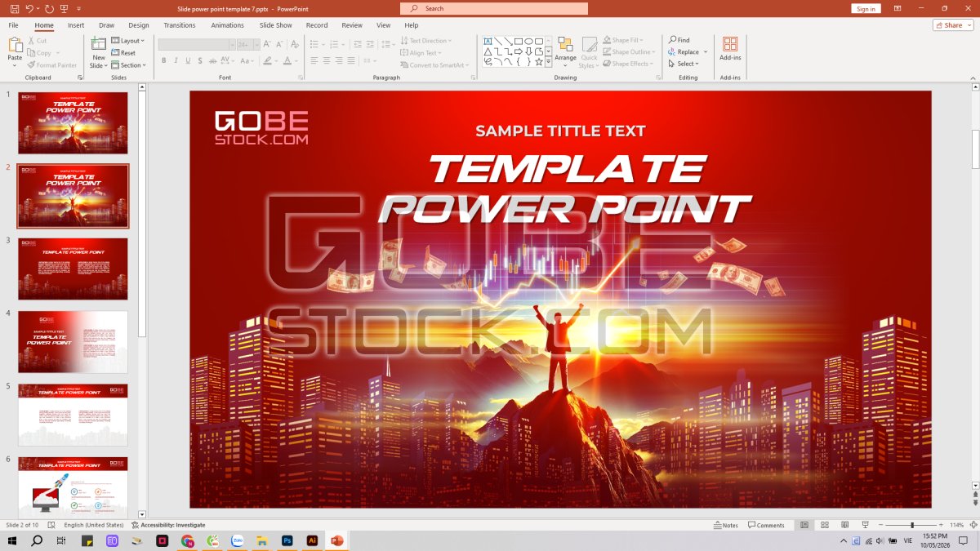
Task: Toggle the Comments pane
Action: click(766, 525)
